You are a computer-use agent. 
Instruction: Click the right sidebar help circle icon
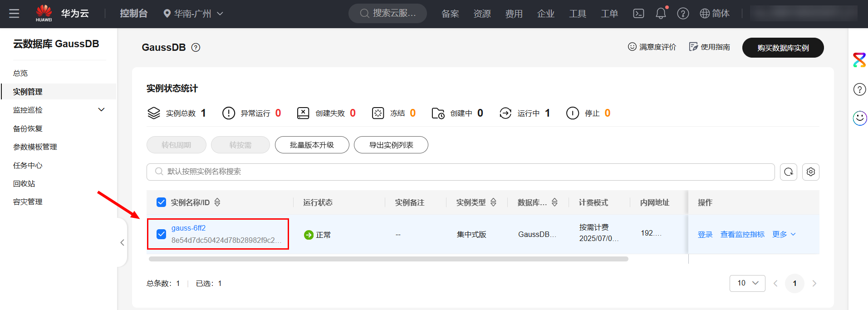(859, 89)
